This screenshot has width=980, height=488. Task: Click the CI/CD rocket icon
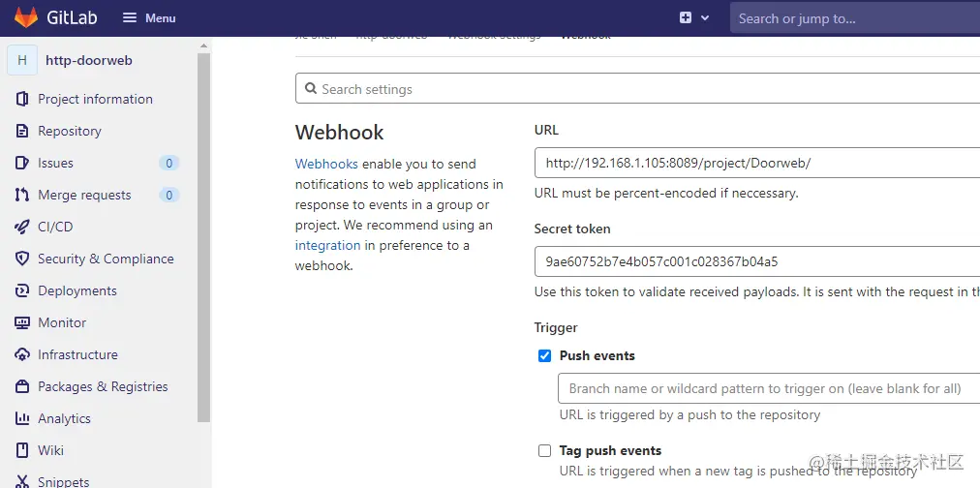[x=21, y=227]
